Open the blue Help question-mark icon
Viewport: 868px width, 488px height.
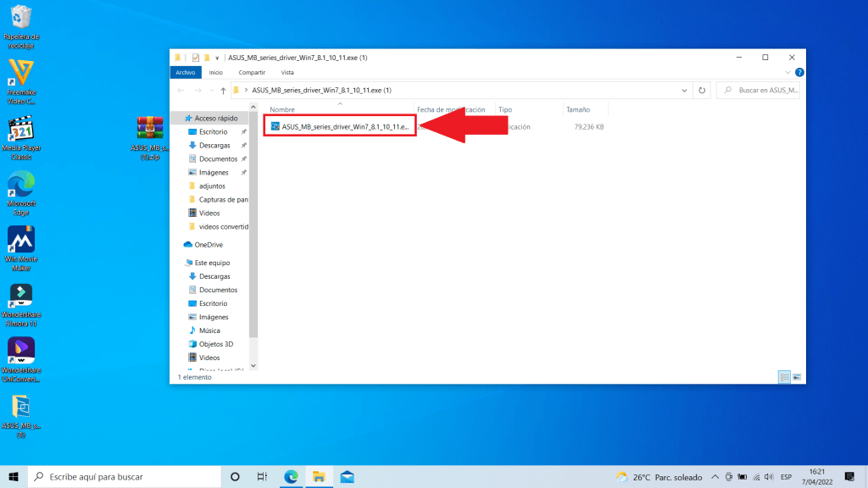pos(798,73)
